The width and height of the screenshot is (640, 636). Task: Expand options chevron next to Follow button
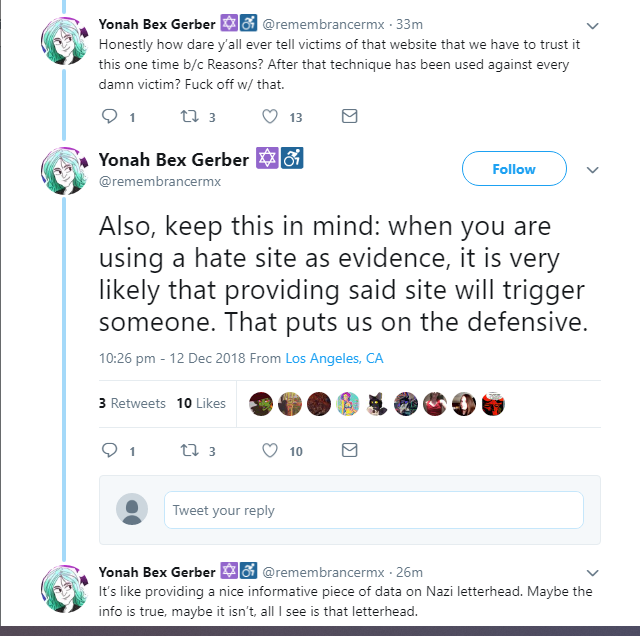tap(592, 170)
